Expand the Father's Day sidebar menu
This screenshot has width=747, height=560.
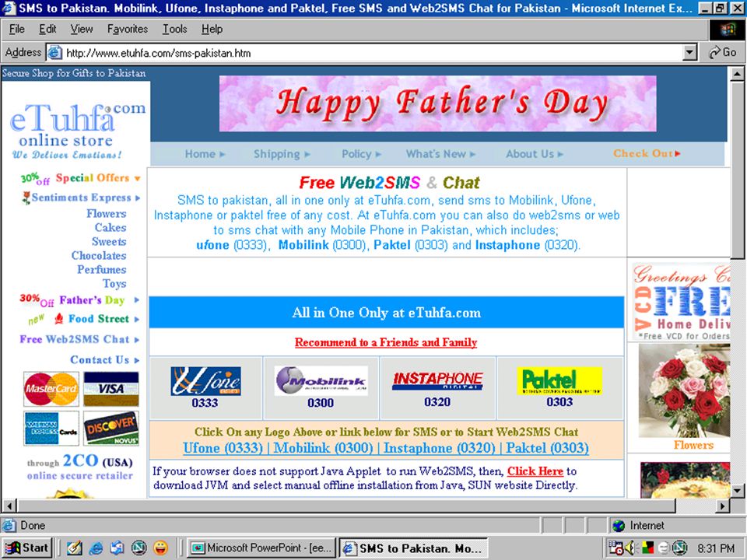coord(79,300)
